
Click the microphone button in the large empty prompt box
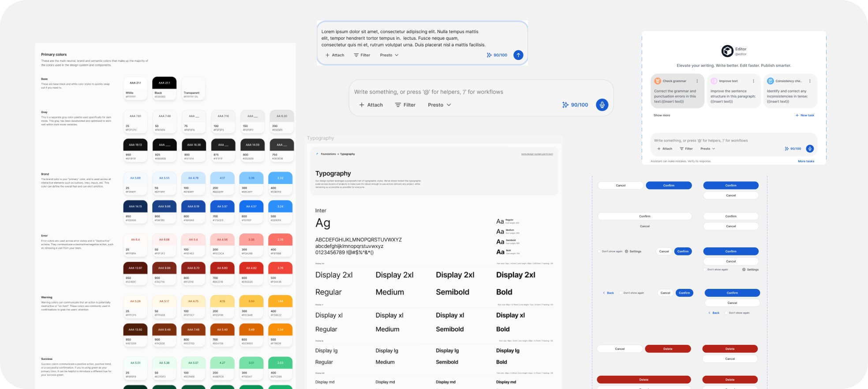pos(602,105)
